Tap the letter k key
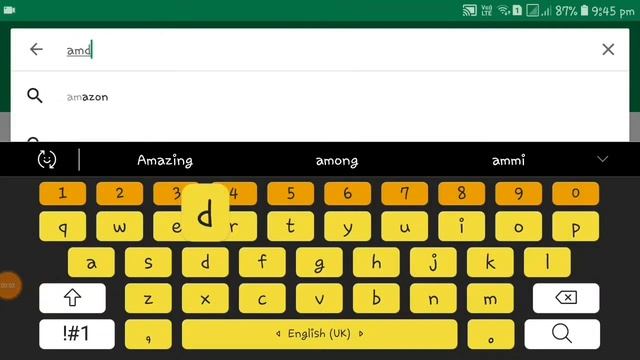The width and height of the screenshot is (640, 360). click(x=490, y=262)
